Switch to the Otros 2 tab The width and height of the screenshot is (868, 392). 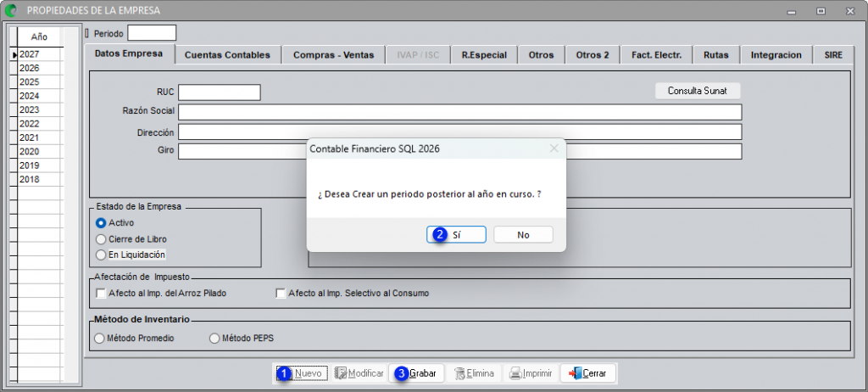(x=593, y=55)
